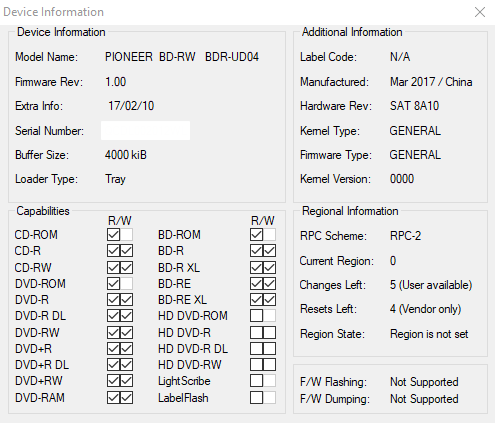Viewport: 495px width, 423px height.
Task: Click F/W Dumping value 'Not Supported'
Action: [x=424, y=399]
